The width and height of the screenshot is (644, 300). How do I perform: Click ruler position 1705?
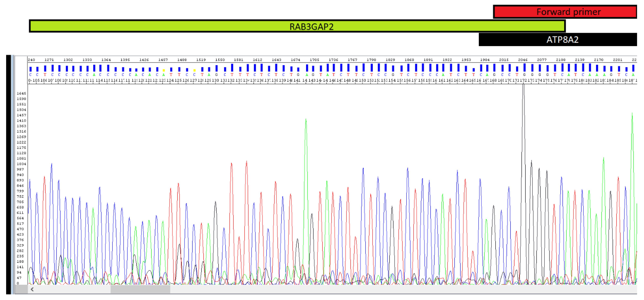314,60
